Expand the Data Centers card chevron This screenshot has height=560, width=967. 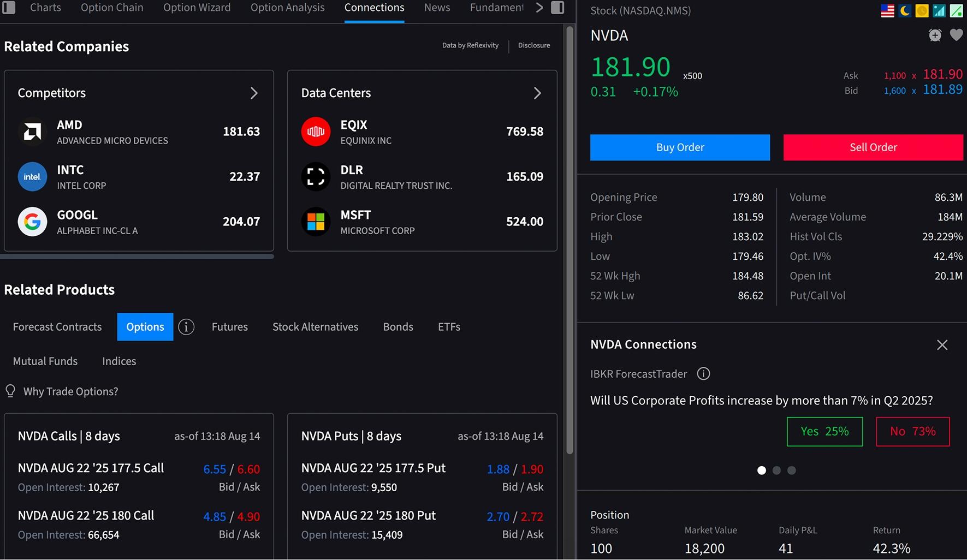[537, 93]
